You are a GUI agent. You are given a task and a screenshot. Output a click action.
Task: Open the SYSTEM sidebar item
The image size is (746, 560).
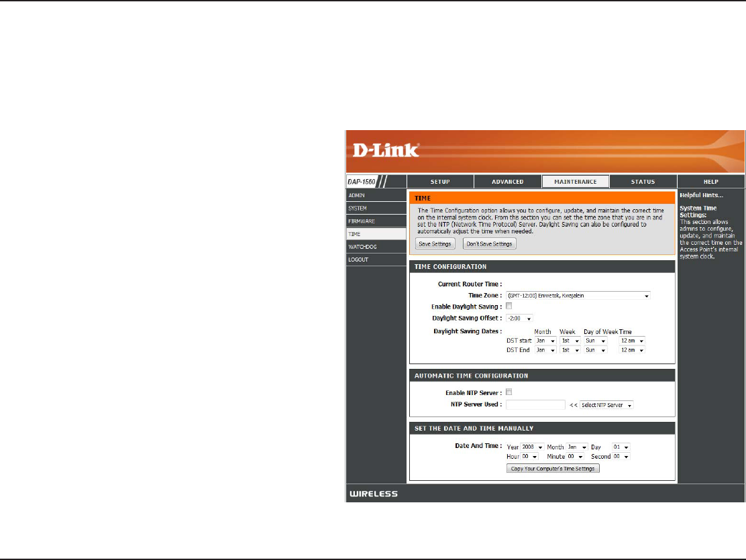click(x=376, y=209)
